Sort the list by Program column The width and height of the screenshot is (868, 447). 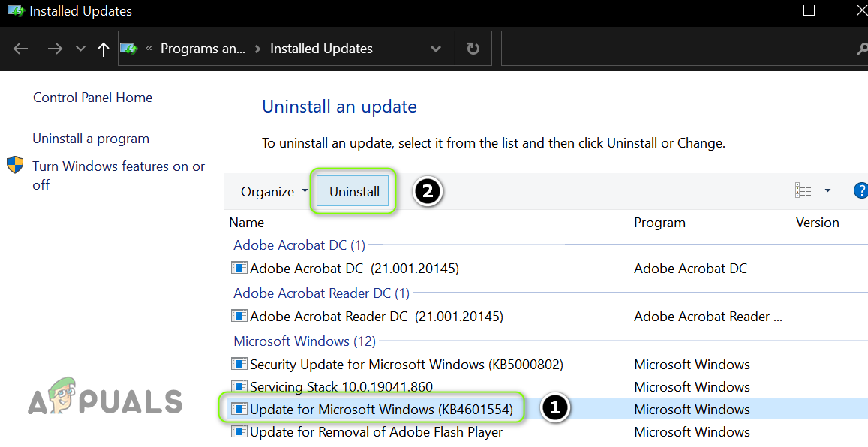click(659, 223)
